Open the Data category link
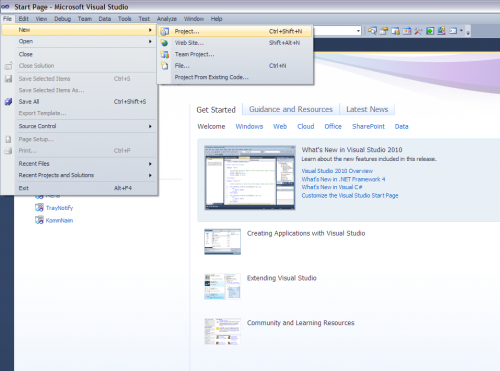 (x=401, y=127)
